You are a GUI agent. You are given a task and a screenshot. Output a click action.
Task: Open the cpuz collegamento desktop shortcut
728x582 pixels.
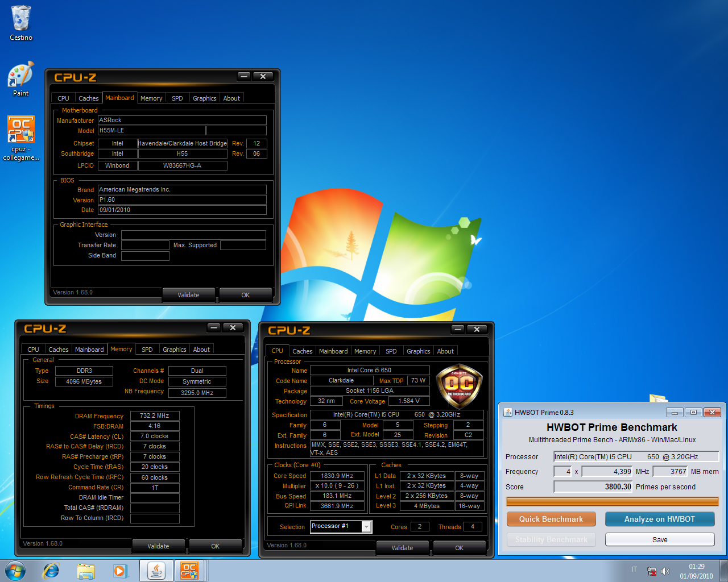coord(21,138)
